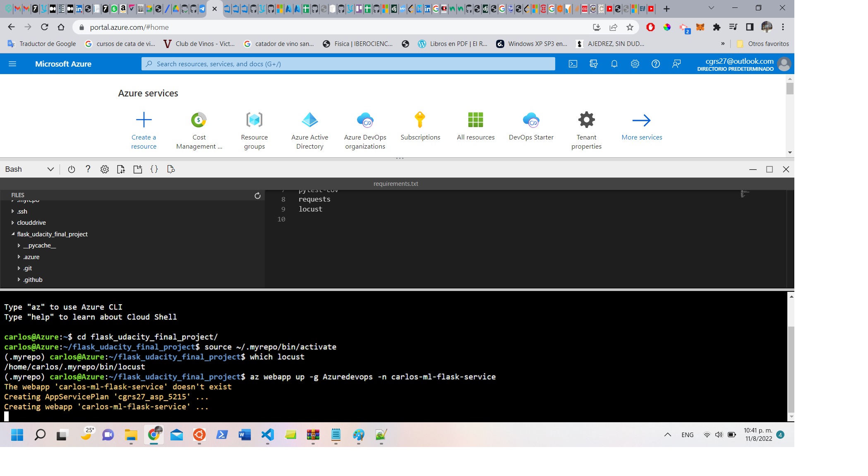This screenshot has height=476, width=868.
Task: Open a new Cloud Shell session
Action: [138, 169]
